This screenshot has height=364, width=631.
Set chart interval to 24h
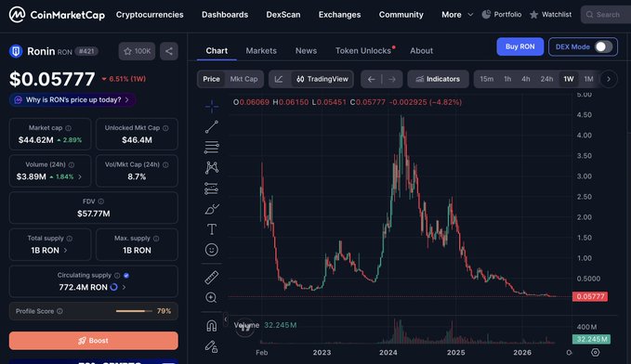(x=546, y=79)
